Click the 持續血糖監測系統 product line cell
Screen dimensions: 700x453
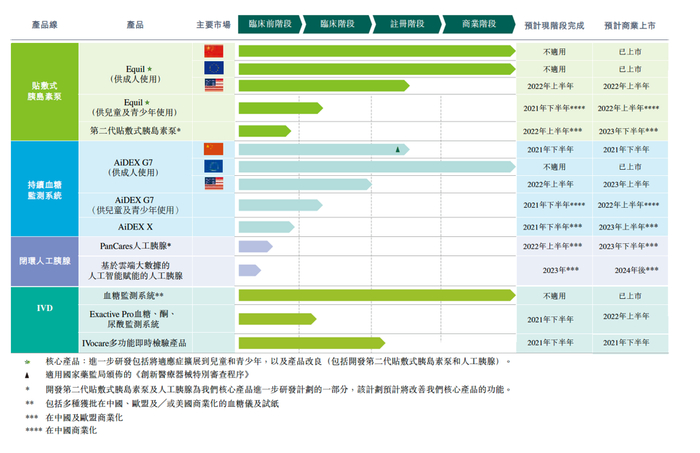click(x=45, y=189)
